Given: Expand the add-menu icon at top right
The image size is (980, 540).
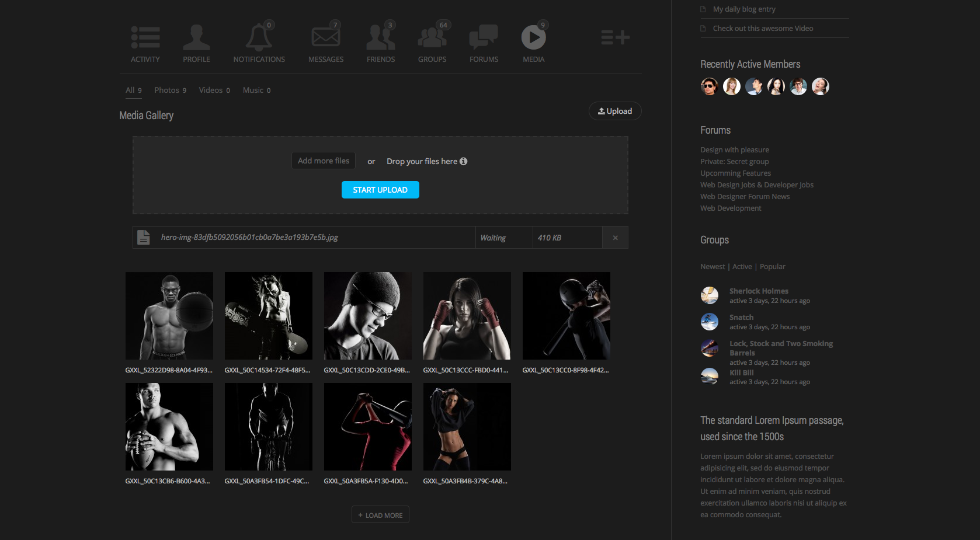Looking at the screenshot, I should [615, 37].
